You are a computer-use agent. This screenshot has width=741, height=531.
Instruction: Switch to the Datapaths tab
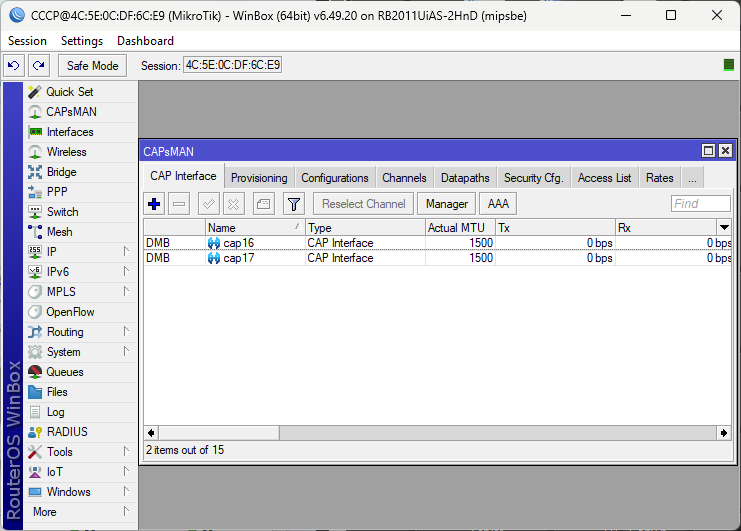465,178
